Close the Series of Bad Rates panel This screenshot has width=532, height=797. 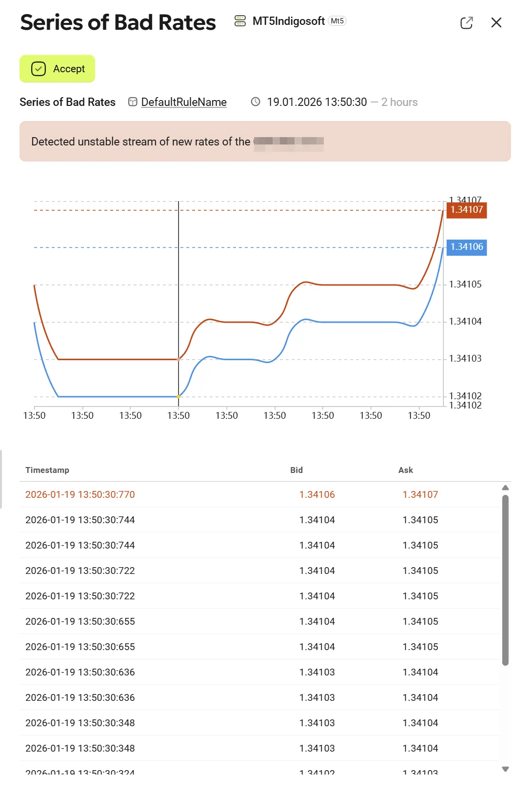(x=496, y=23)
